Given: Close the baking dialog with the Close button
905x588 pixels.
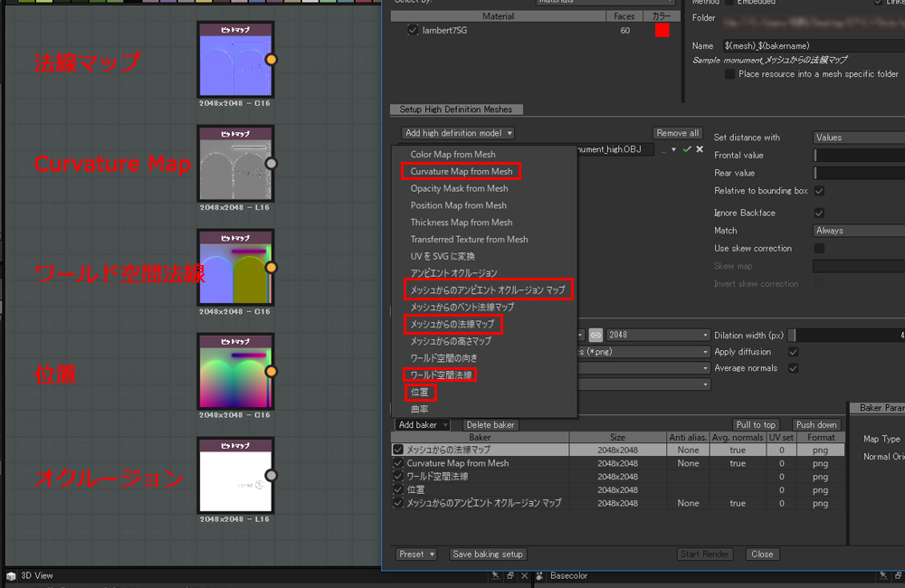Looking at the screenshot, I should point(762,554).
